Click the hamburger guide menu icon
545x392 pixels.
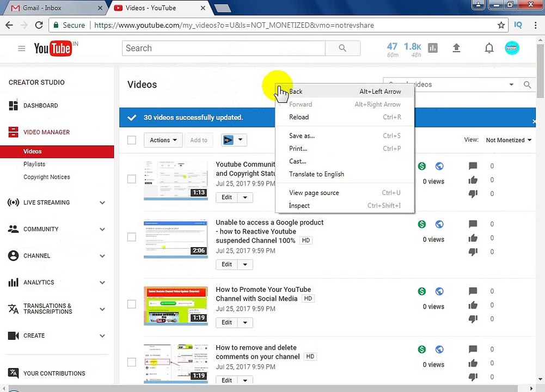tap(22, 48)
